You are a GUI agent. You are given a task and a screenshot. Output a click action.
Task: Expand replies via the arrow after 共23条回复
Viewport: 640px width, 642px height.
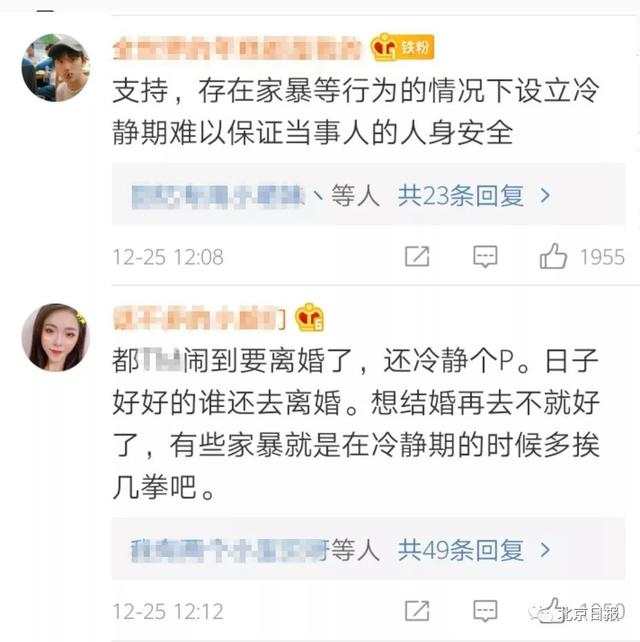tap(545, 196)
